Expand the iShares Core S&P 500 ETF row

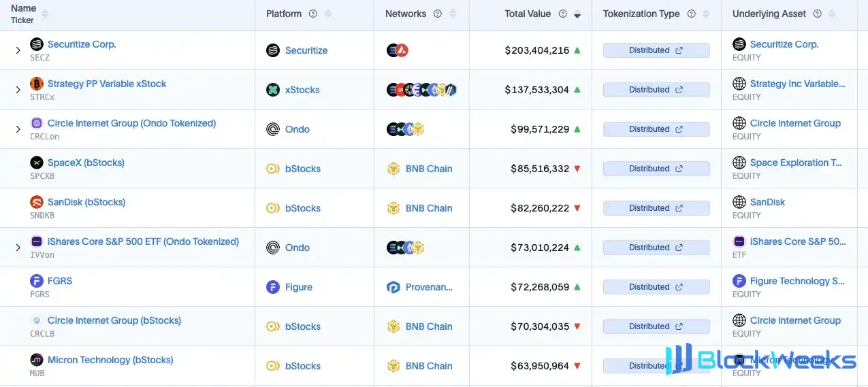click(x=18, y=248)
